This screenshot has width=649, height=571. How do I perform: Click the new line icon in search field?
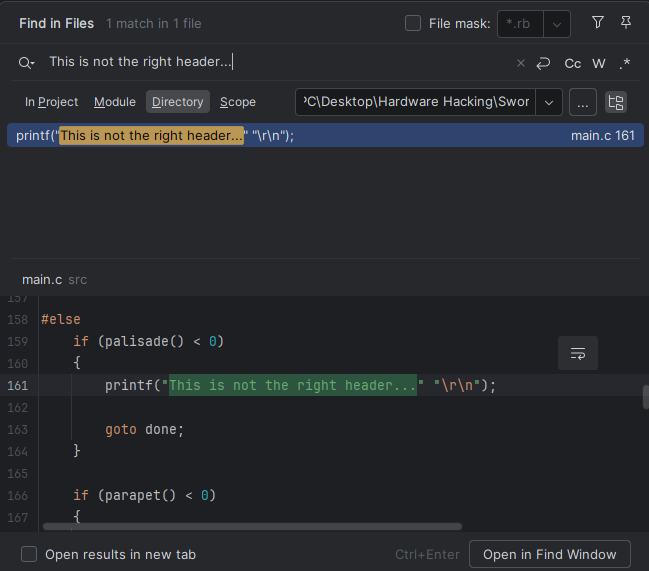[x=543, y=63]
